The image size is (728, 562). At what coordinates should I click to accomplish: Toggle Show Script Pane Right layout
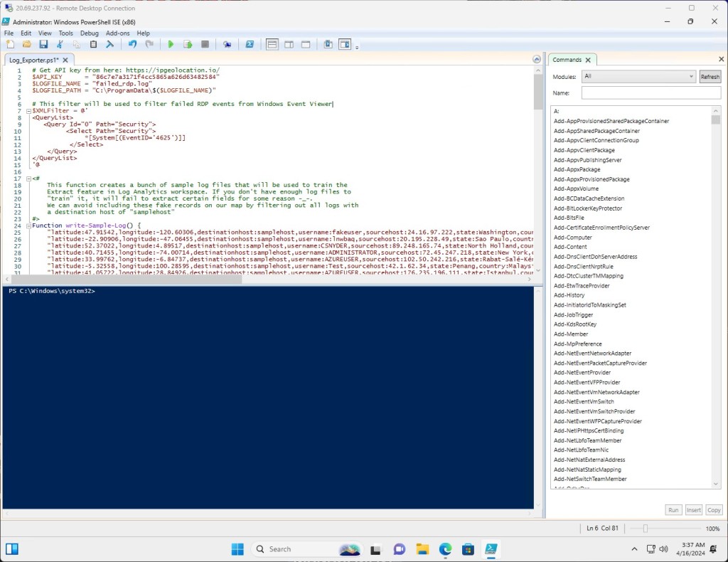point(289,44)
